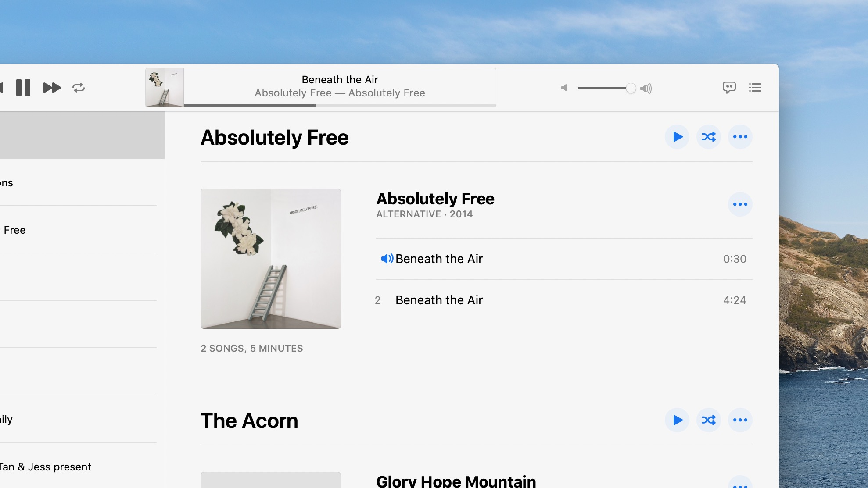The height and width of the screenshot is (488, 868).
Task: Toggle repeat mode
Action: click(79, 88)
